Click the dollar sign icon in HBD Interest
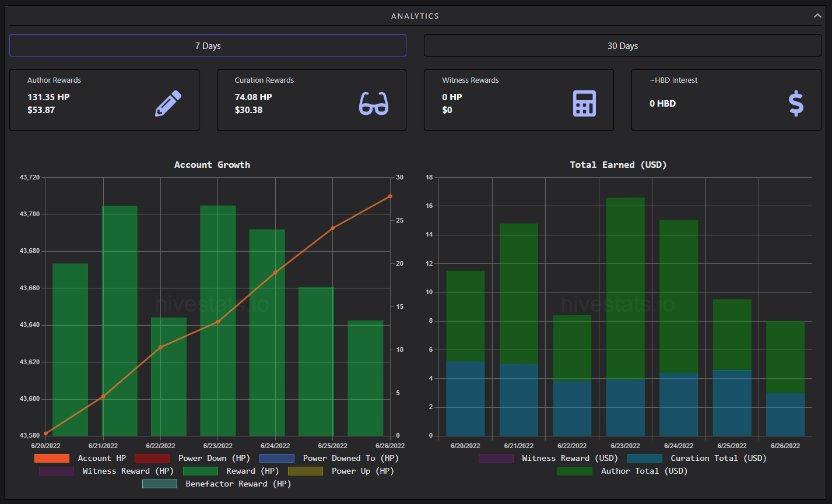The height and width of the screenshot is (504, 832). pyautogui.click(x=796, y=104)
